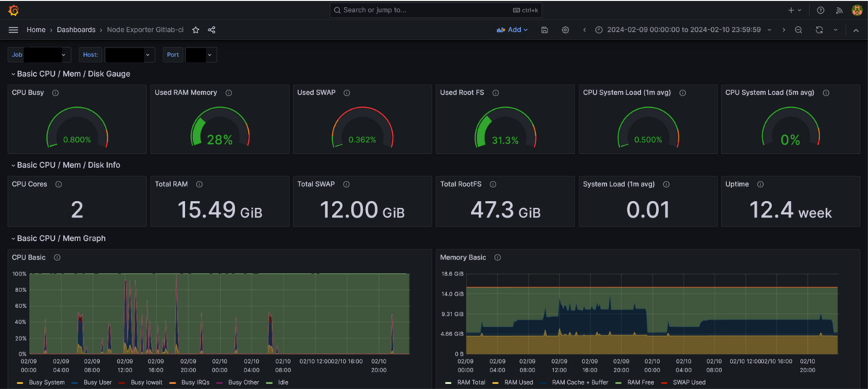Click the Grafana logo icon
Viewport: 868px width, 389px height.
coord(13,10)
